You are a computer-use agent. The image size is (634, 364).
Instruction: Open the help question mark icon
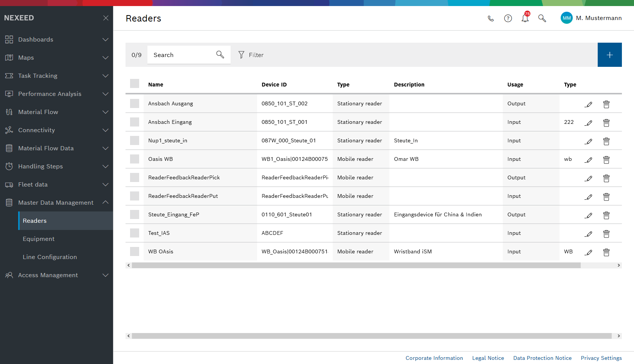point(508,18)
